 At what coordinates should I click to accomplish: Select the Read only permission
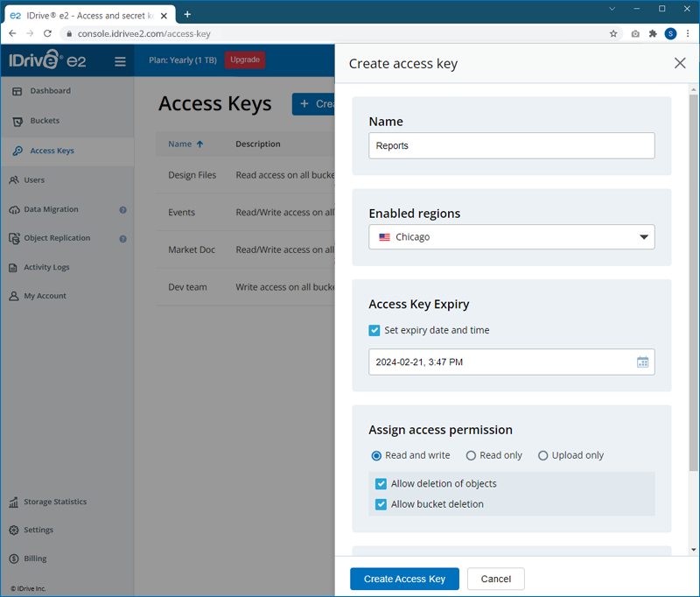pos(471,455)
